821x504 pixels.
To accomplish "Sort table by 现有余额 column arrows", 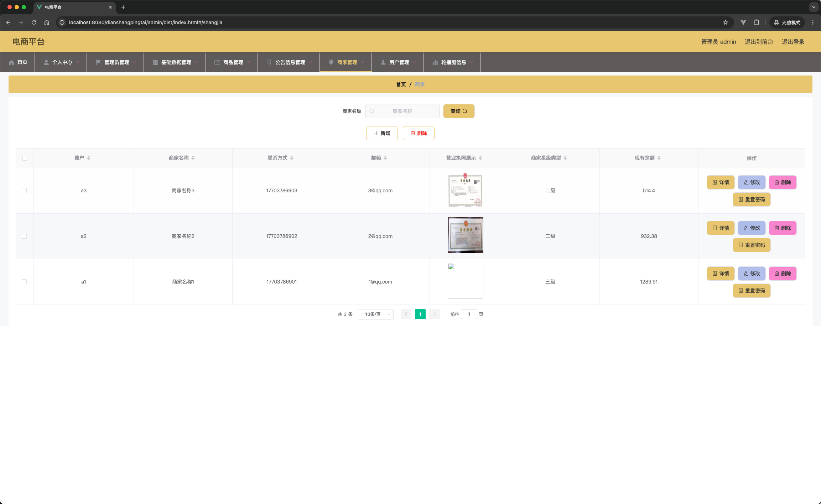I will [659, 158].
